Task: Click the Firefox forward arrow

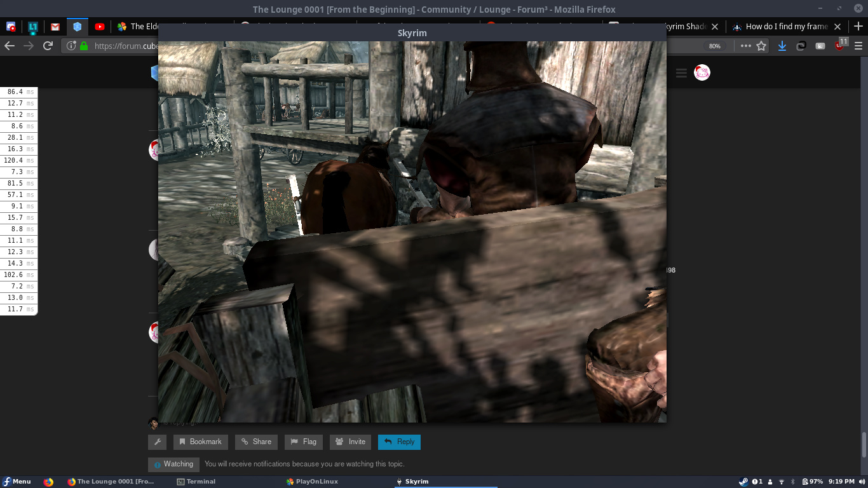Action: tap(29, 46)
